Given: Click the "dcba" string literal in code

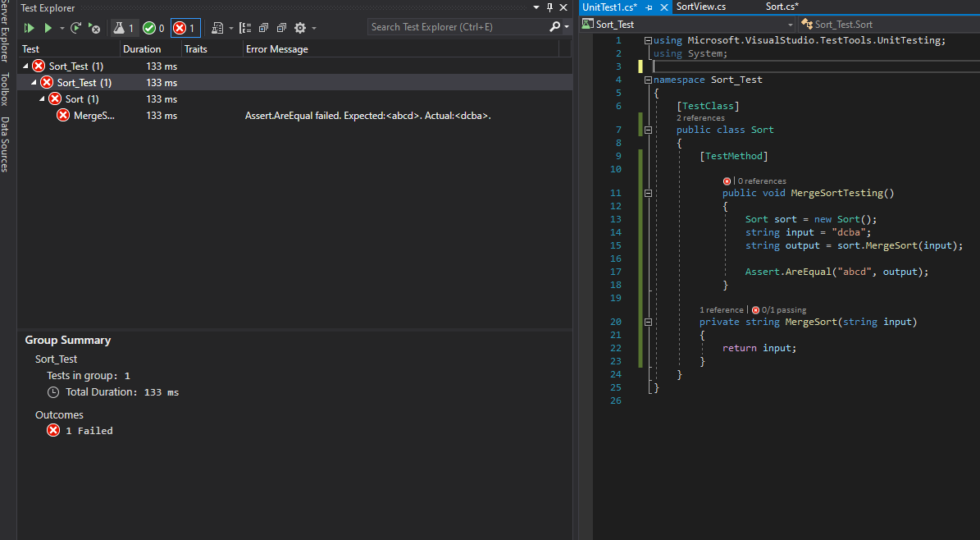Looking at the screenshot, I should 849,232.
